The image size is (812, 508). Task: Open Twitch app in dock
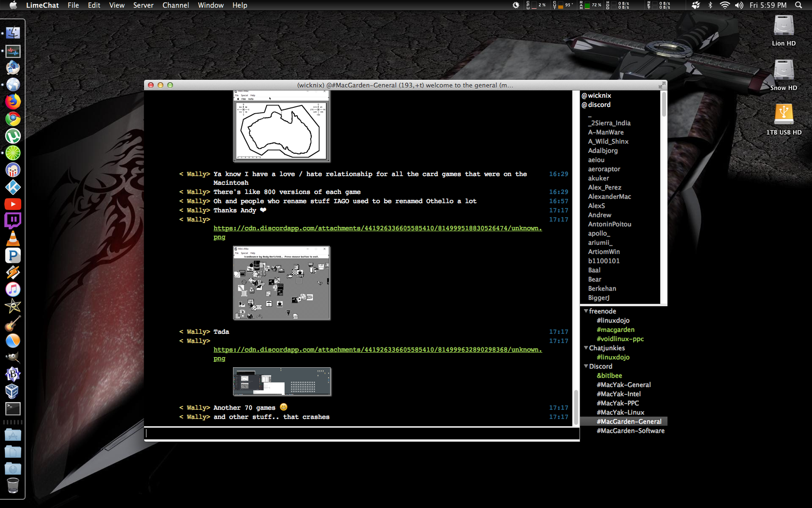pos(13,221)
